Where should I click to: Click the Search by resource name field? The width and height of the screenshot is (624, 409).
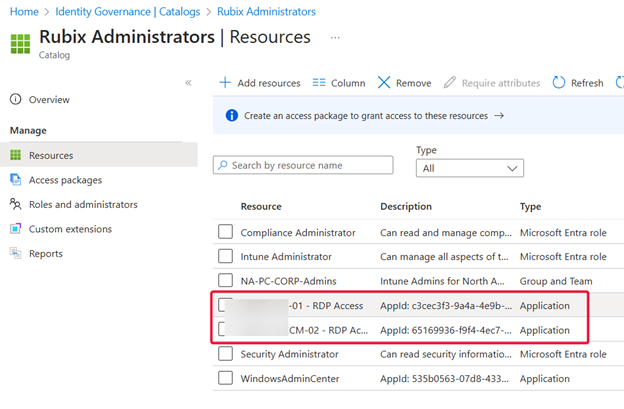303,165
